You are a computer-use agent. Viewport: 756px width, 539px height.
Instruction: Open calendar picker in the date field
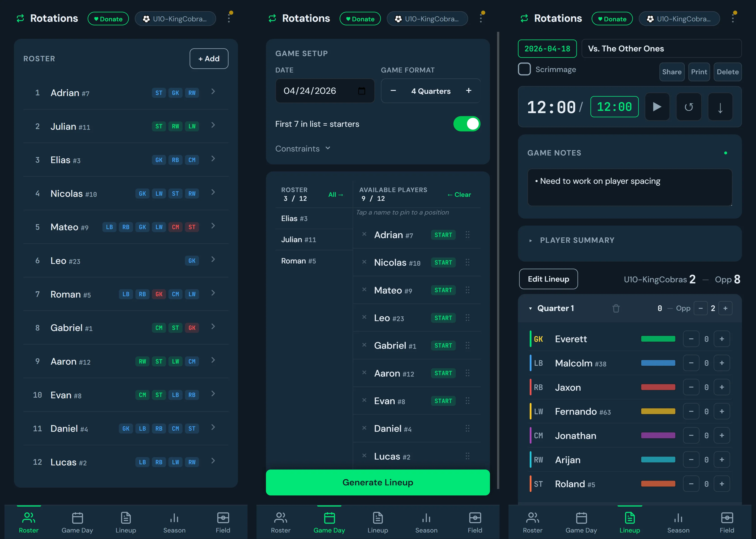click(362, 91)
